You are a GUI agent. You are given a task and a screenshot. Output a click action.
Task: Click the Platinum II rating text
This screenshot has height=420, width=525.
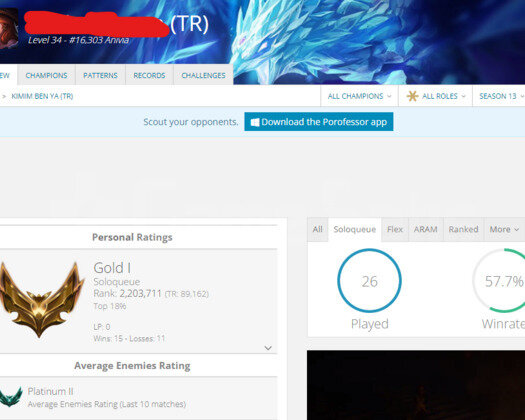[x=50, y=391]
